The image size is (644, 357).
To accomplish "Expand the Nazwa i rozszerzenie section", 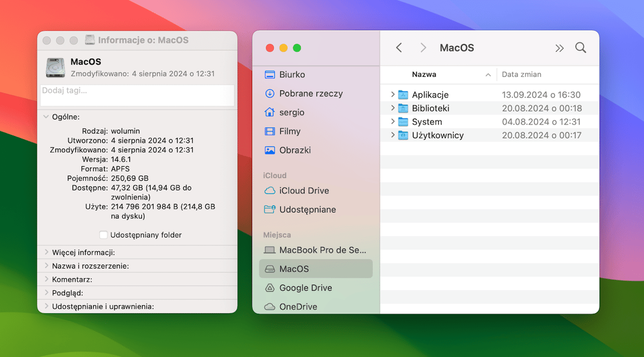I will click(46, 266).
